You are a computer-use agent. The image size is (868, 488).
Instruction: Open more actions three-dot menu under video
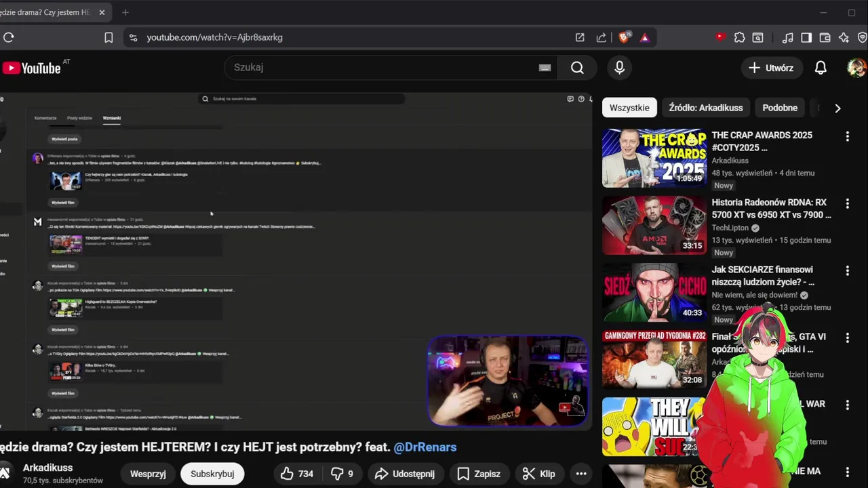(x=581, y=474)
